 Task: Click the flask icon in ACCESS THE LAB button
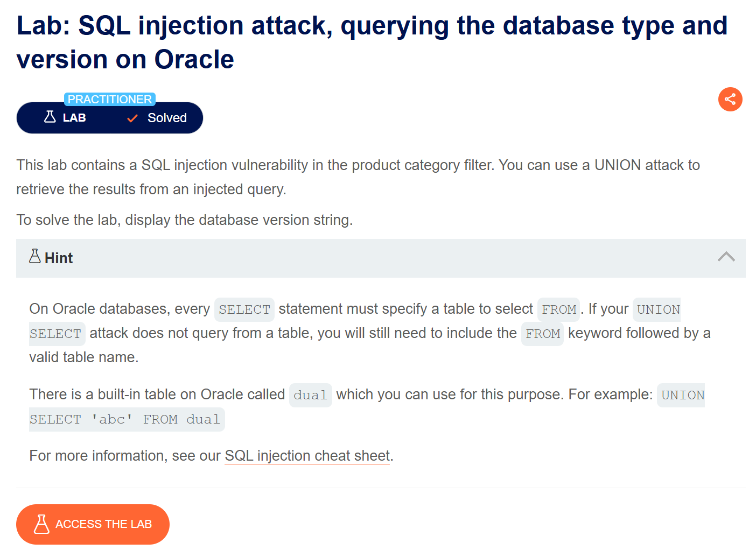[41, 524]
